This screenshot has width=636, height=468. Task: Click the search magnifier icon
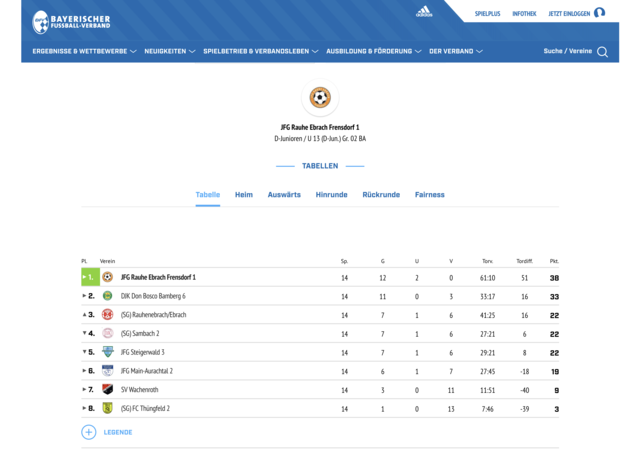coord(602,52)
